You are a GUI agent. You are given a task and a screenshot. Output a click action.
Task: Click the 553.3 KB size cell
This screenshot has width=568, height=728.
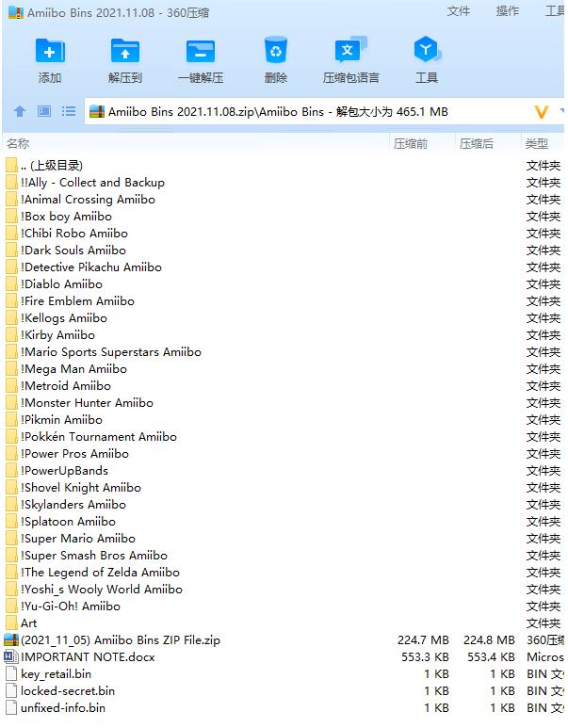point(425,657)
